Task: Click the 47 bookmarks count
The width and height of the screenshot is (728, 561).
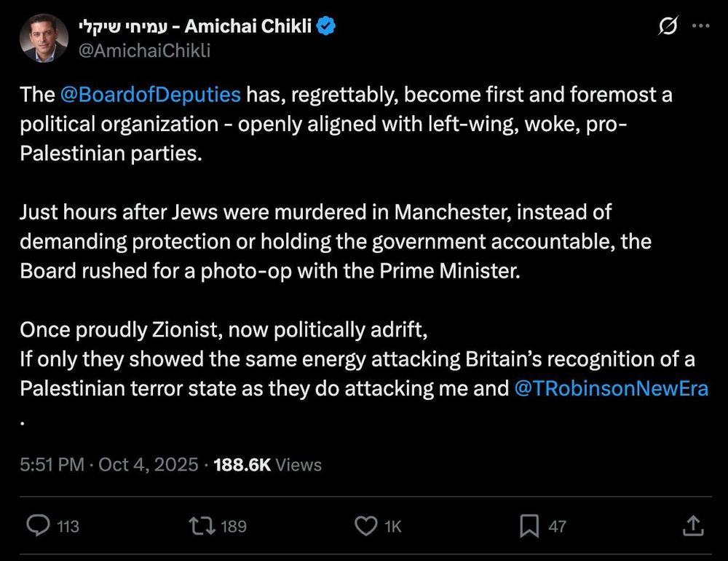Action: tap(557, 526)
